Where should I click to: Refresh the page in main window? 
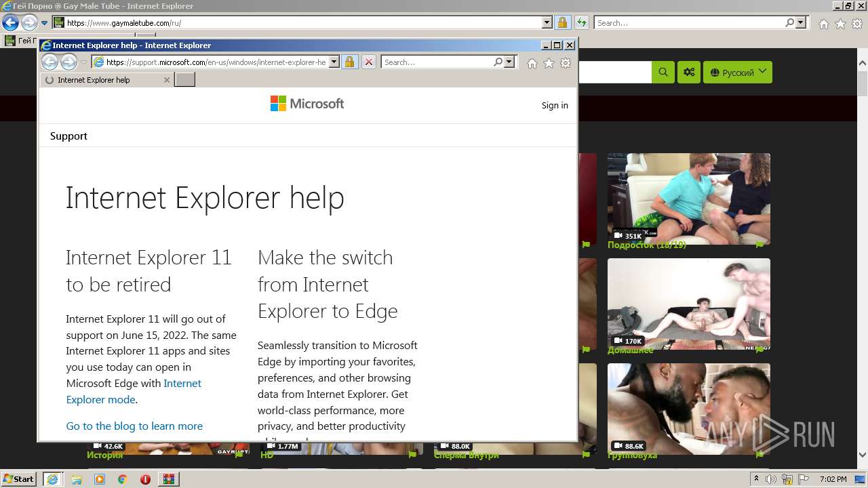click(582, 23)
